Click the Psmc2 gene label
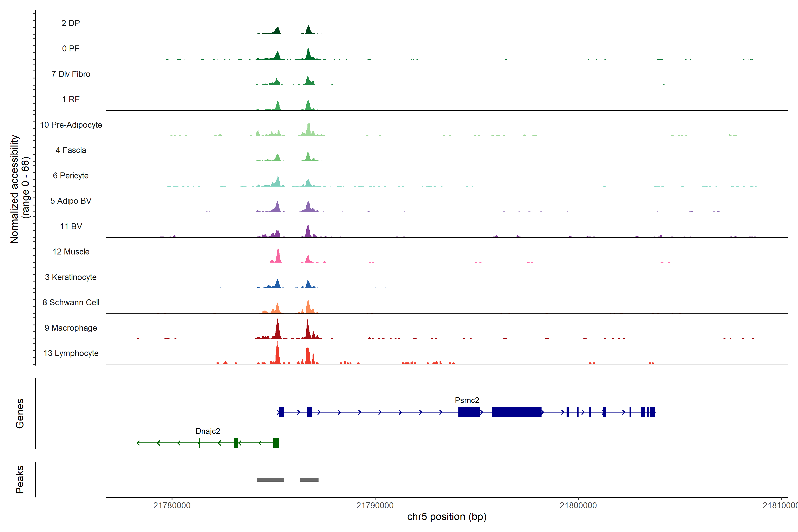The width and height of the screenshot is (798, 532). point(467,400)
